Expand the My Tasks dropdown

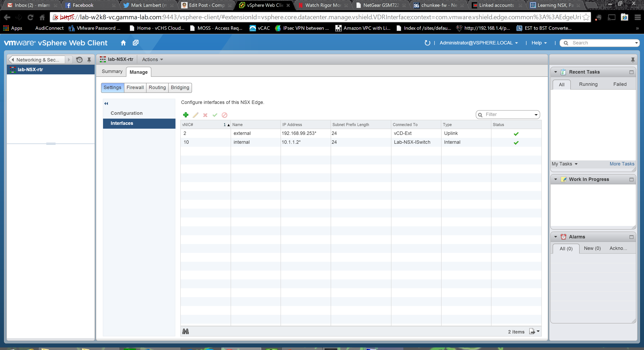[564, 164]
